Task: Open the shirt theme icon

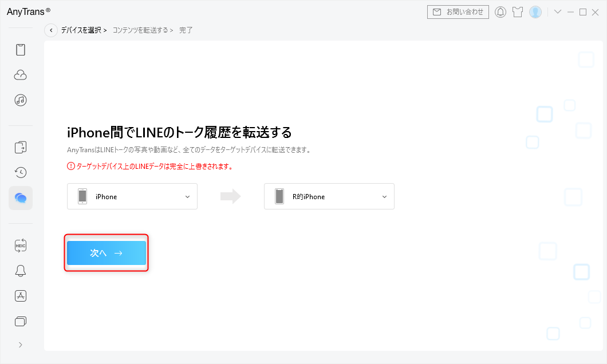Action: click(x=518, y=12)
